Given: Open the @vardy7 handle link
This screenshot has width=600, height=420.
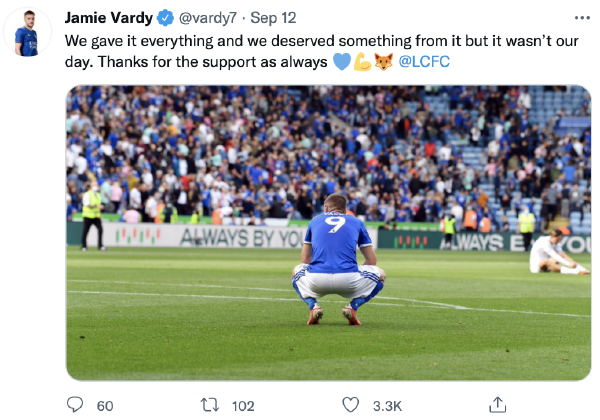Looking at the screenshot, I should pyautogui.click(x=208, y=18).
